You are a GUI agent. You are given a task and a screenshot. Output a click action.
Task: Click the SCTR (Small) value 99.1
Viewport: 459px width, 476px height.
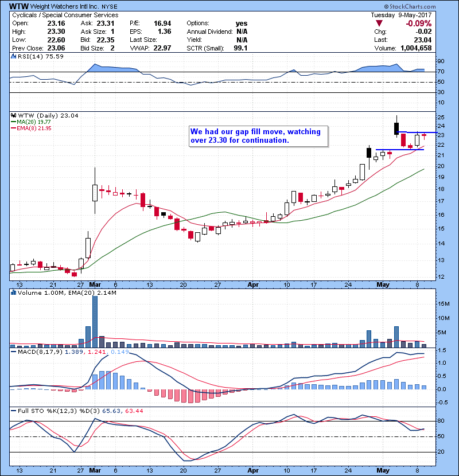tap(240, 48)
